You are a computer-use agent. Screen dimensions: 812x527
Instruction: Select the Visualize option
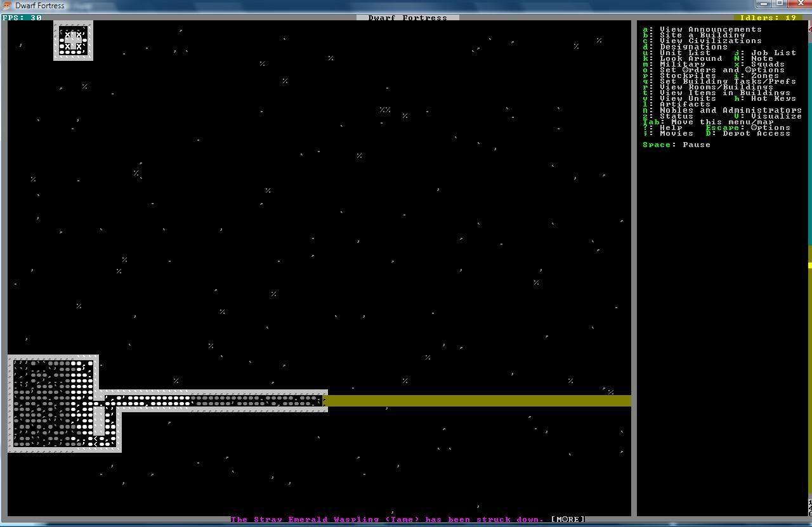768,116
